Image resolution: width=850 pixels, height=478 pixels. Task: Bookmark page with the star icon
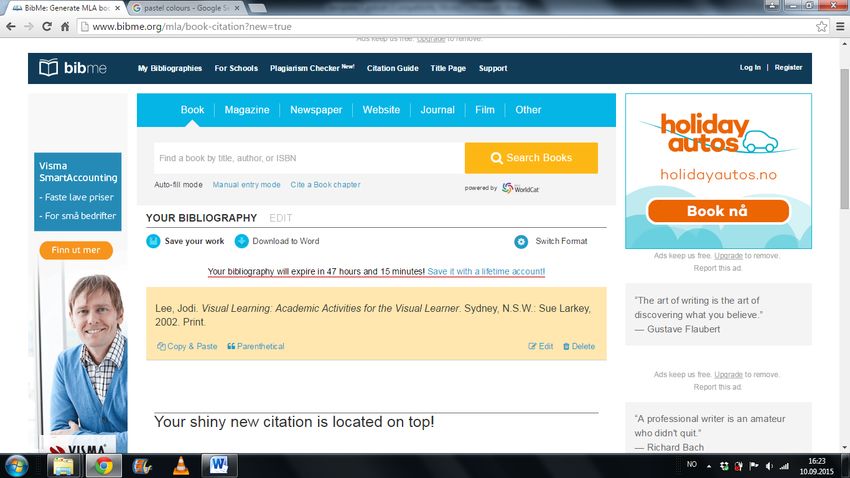click(821, 27)
